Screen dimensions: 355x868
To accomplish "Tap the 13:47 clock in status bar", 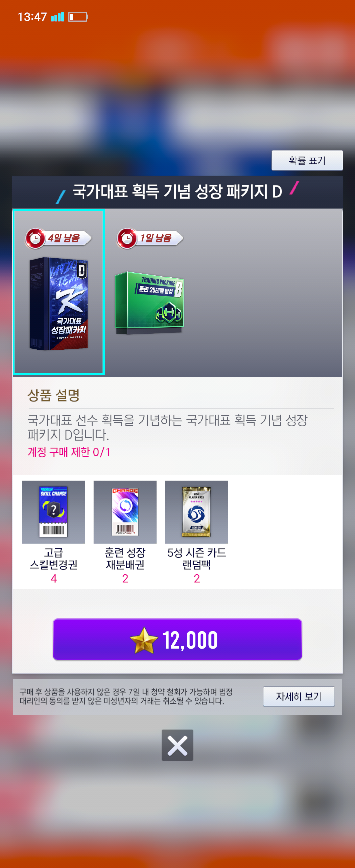I will (x=32, y=16).
